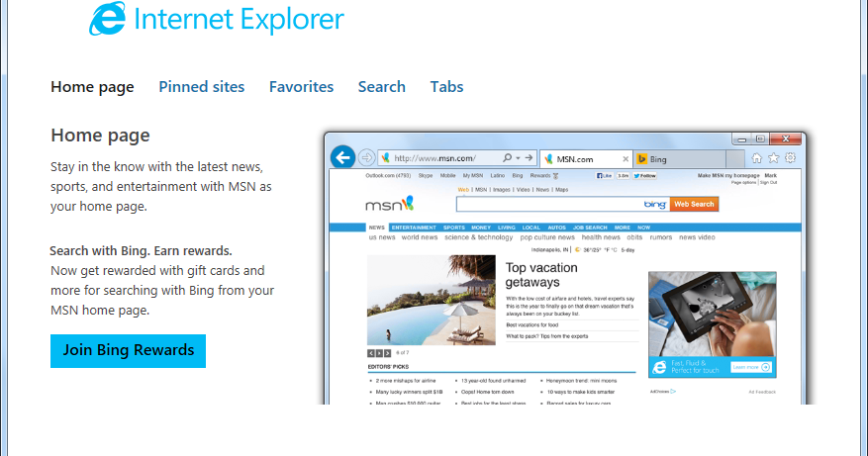
Task: Click the blue back arrow in browser illustration
Action: [342, 157]
